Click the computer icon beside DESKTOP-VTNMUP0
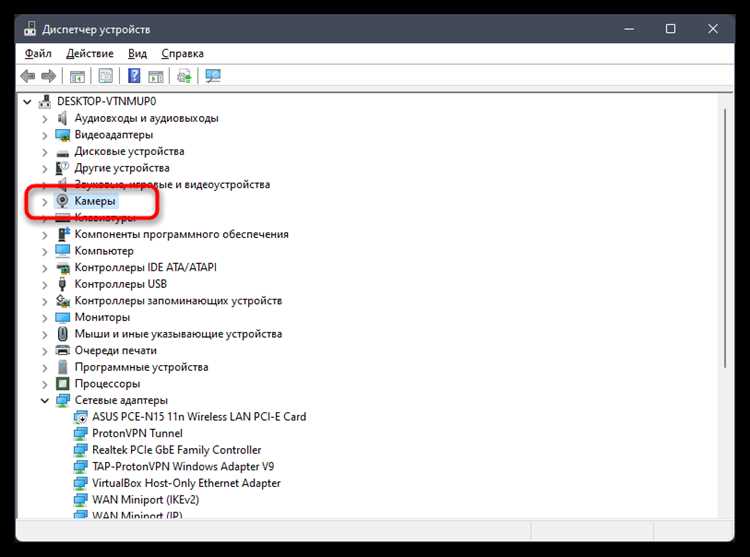750x557 pixels. coord(45,101)
